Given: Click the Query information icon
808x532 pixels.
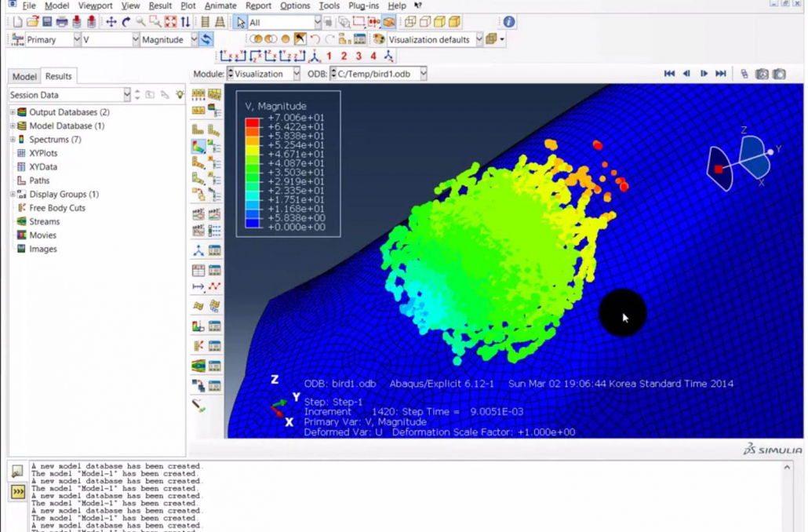Looking at the screenshot, I should click(x=508, y=22).
